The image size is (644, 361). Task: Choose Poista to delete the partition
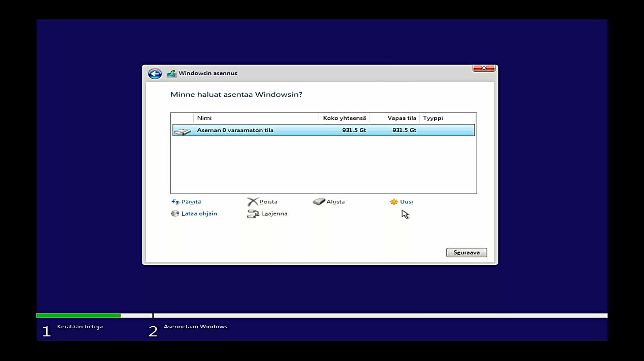(268, 202)
